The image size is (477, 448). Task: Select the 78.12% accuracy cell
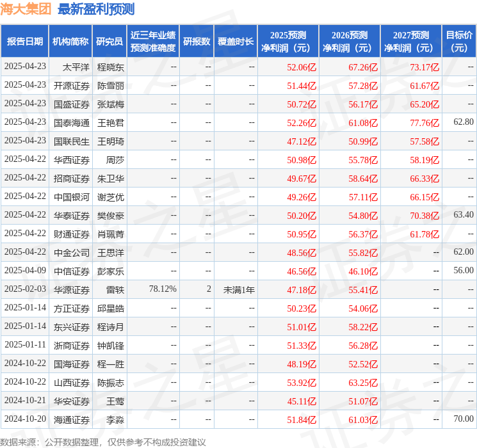162,289
